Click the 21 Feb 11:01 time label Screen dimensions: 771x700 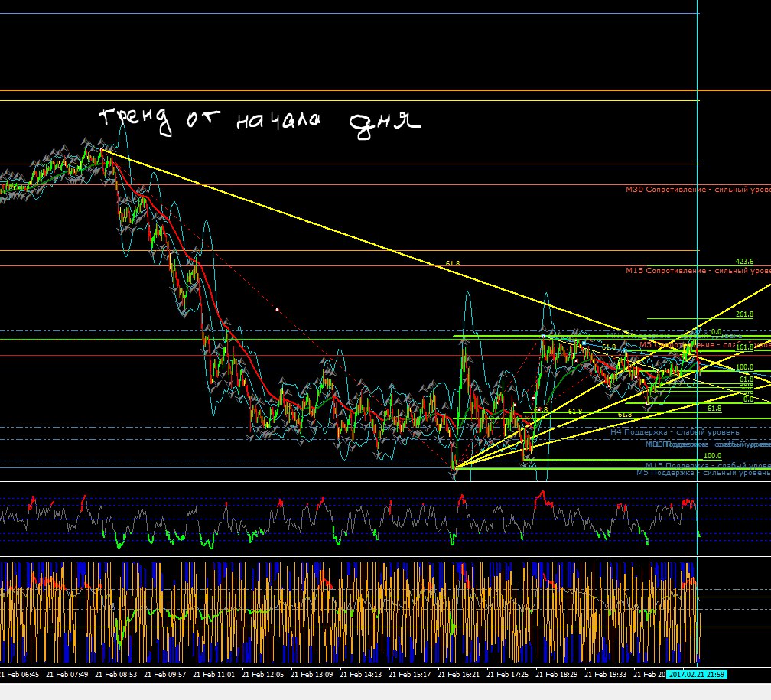click(214, 675)
